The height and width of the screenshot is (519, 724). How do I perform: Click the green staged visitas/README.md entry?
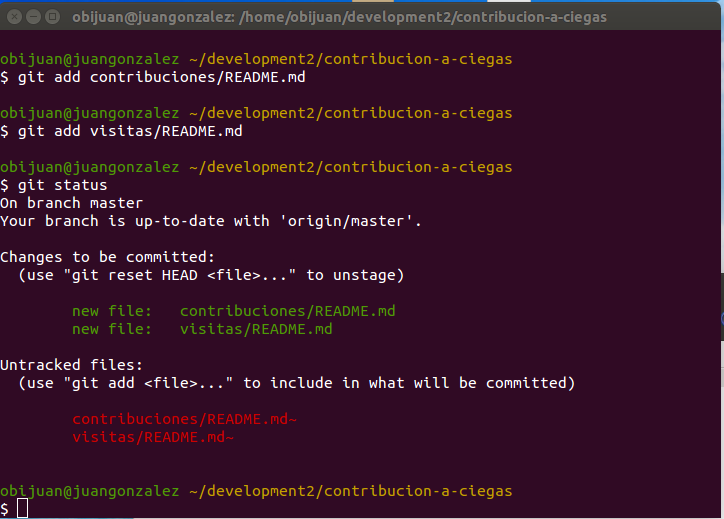256,329
